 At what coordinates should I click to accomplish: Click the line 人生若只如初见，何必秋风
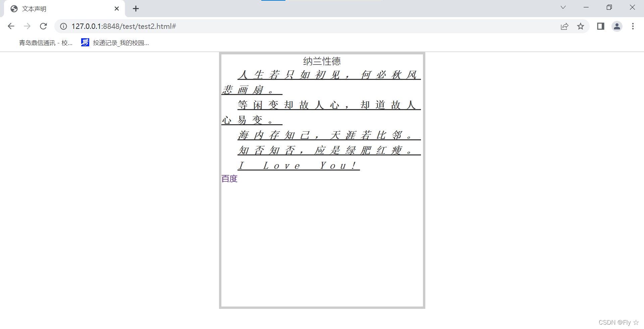tap(329, 75)
